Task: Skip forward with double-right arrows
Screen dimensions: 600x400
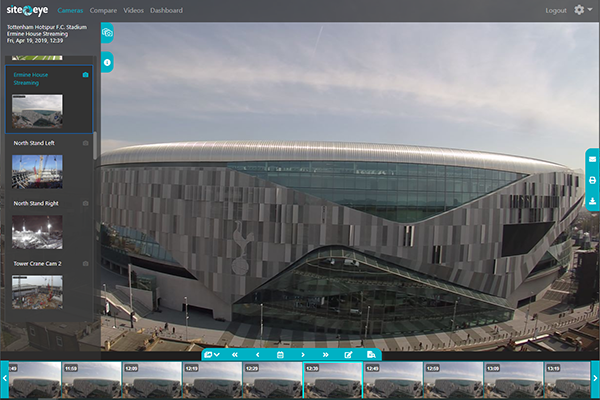Action: (x=325, y=355)
